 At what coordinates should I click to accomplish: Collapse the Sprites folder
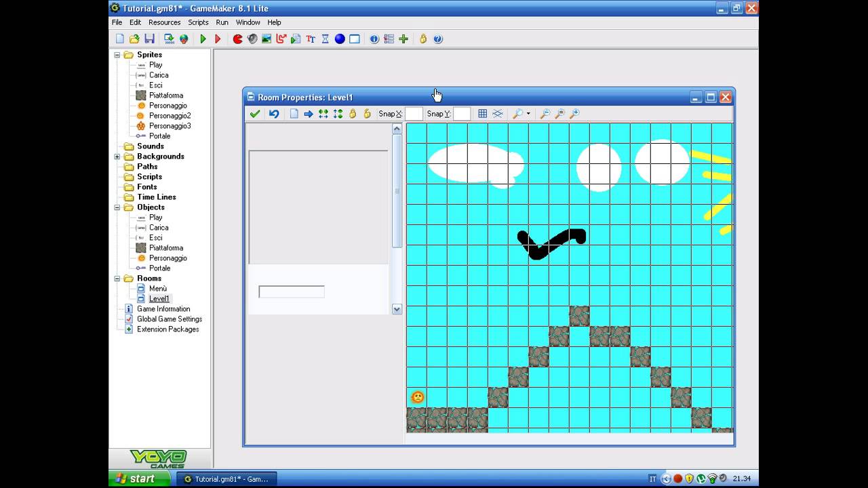pyautogui.click(x=117, y=55)
